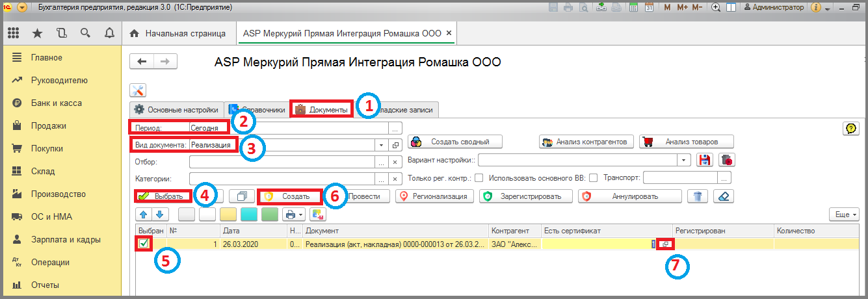Open the history icon in the top panel
The image size is (868, 299).
62,33
